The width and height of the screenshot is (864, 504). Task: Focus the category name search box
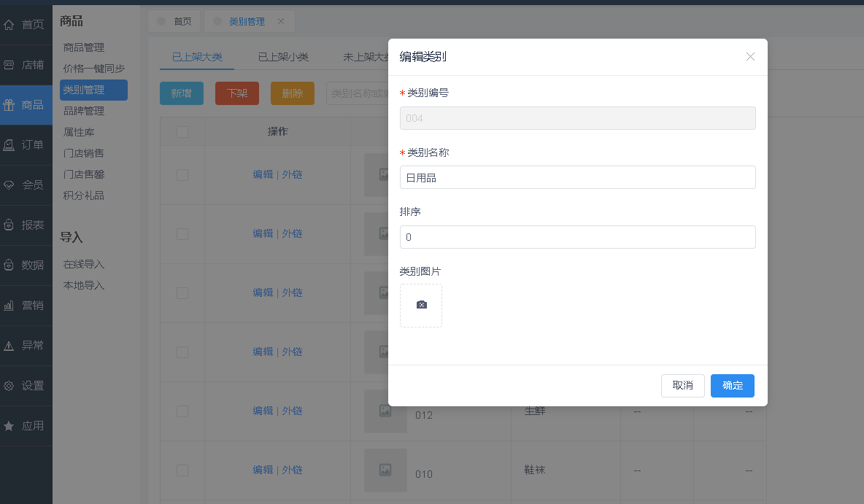coord(357,93)
